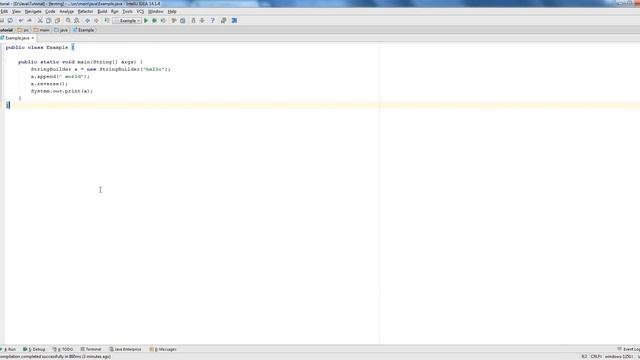The image size is (640, 360).
Task: Click the blue icon at the toolbar's end
Action: (234, 20)
